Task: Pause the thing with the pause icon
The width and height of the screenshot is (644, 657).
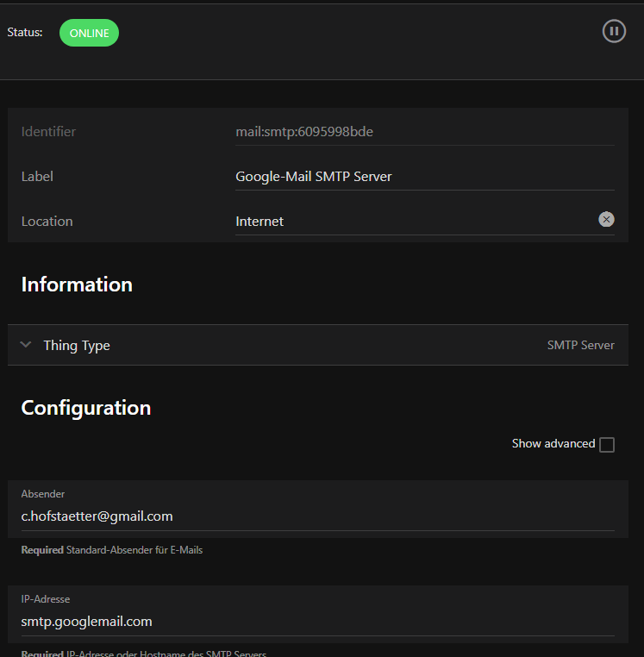Action: click(614, 32)
